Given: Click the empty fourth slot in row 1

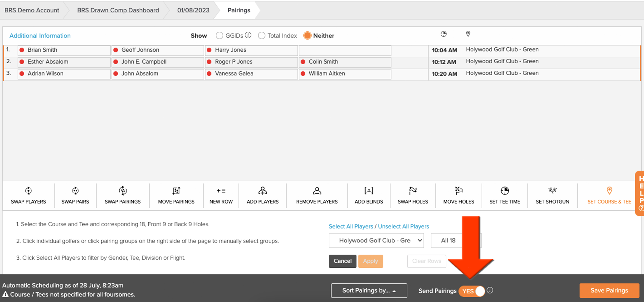Looking at the screenshot, I should [345, 51].
